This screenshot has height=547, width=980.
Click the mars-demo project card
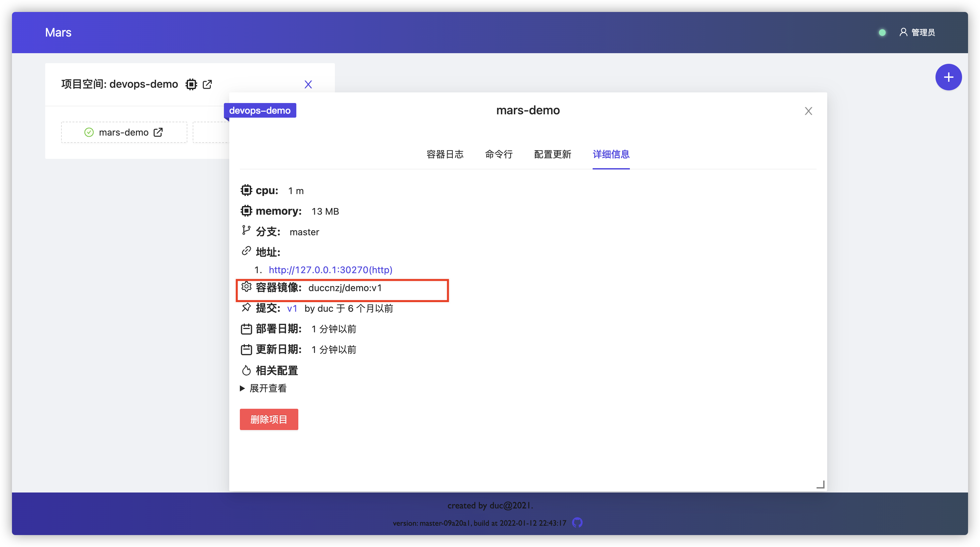pos(124,133)
